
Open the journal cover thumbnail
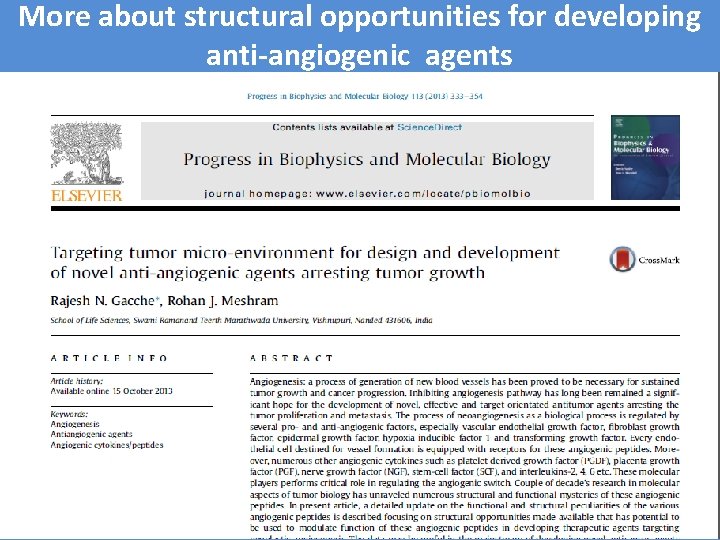(645, 158)
